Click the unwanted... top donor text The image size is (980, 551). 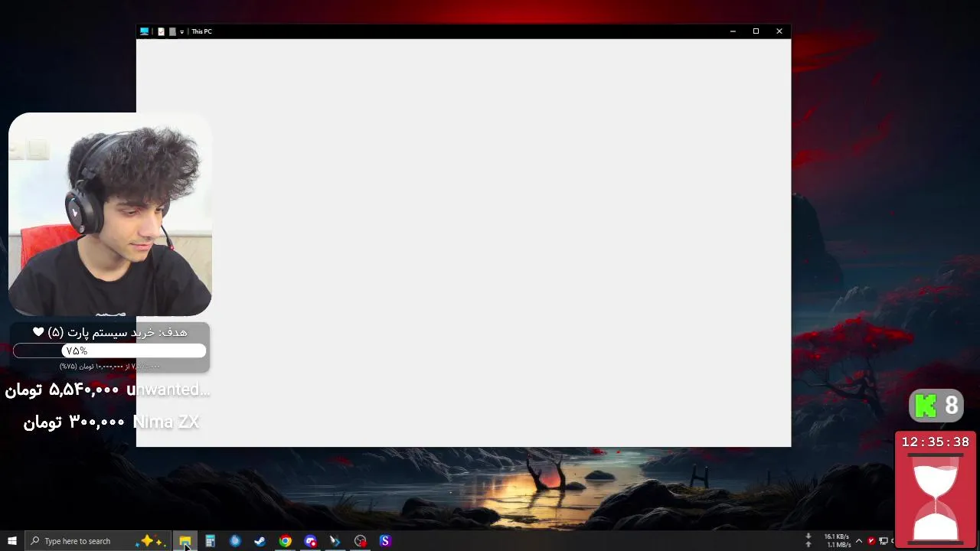168,390
